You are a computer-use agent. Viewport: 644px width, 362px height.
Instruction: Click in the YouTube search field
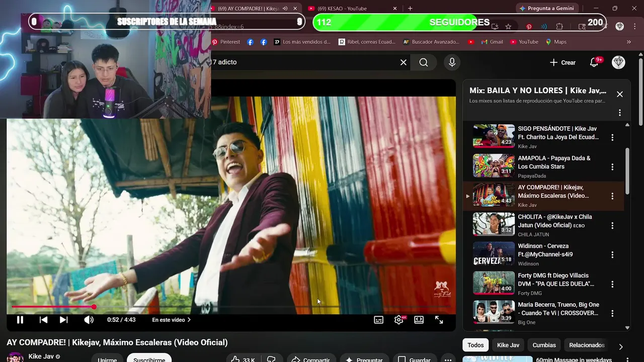tap(302, 62)
